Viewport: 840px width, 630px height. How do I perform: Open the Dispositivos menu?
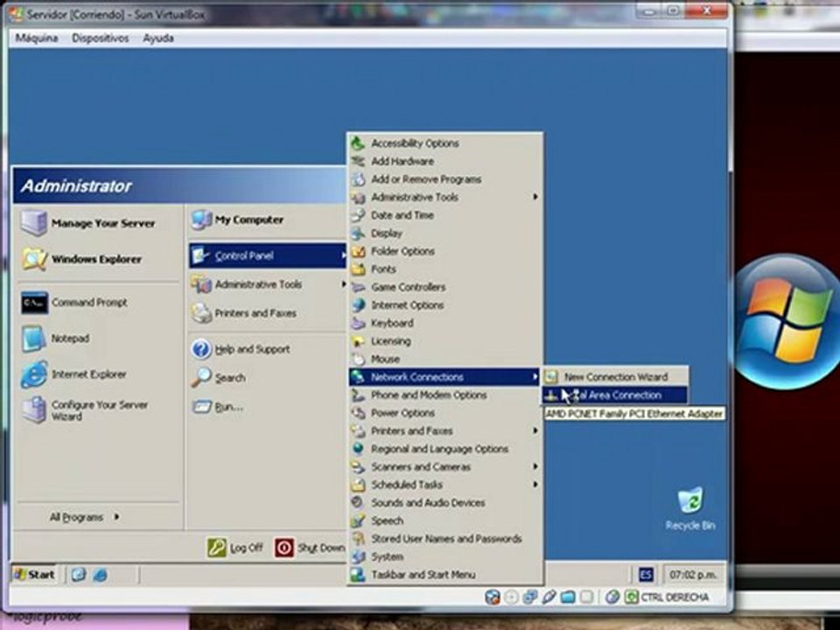click(x=100, y=38)
